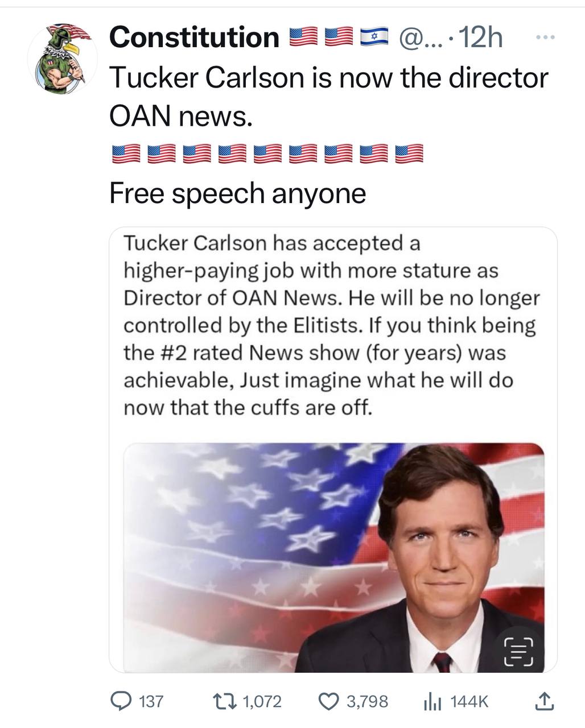Tap the 137 replies count
Image resolution: width=585 pixels, height=728 pixels.
click(x=151, y=701)
